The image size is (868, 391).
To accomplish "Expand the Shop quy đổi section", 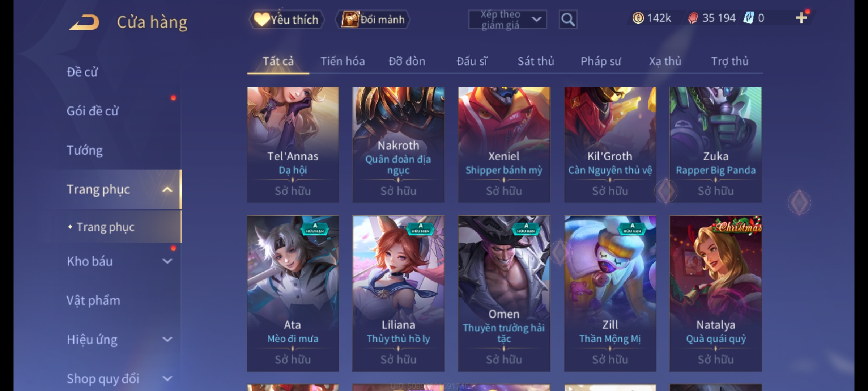I will (x=167, y=379).
